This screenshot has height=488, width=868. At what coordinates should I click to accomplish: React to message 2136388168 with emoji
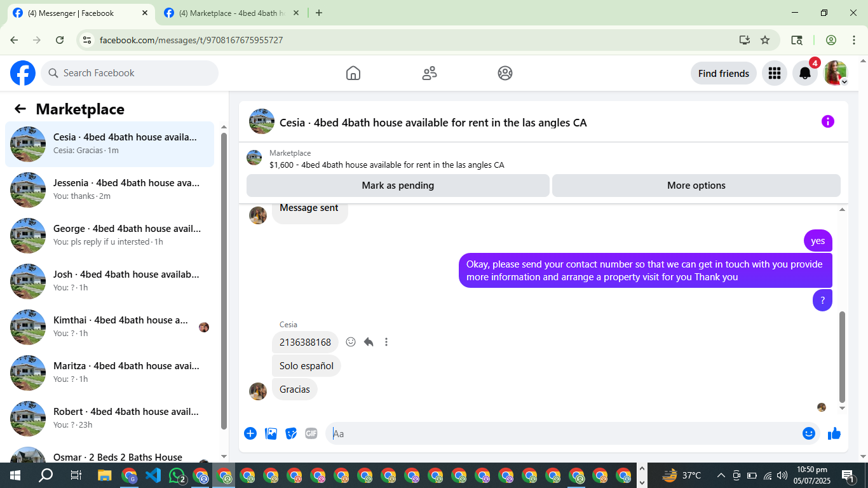[351, 342]
